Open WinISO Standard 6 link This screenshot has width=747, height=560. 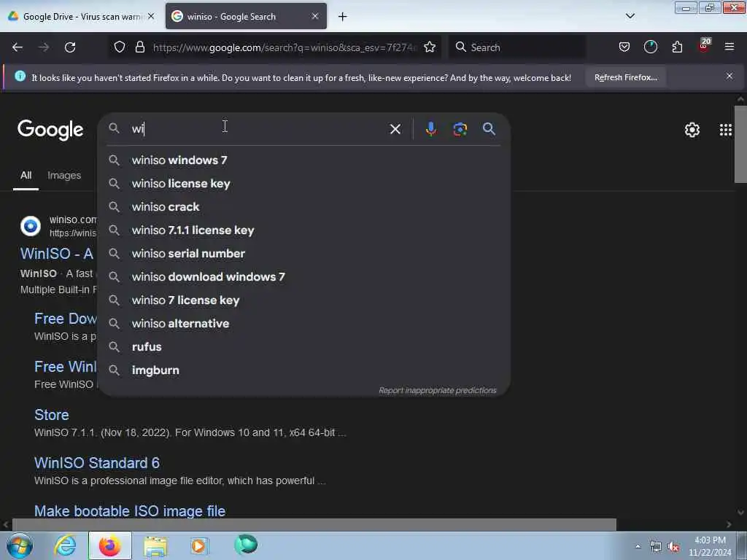click(97, 463)
